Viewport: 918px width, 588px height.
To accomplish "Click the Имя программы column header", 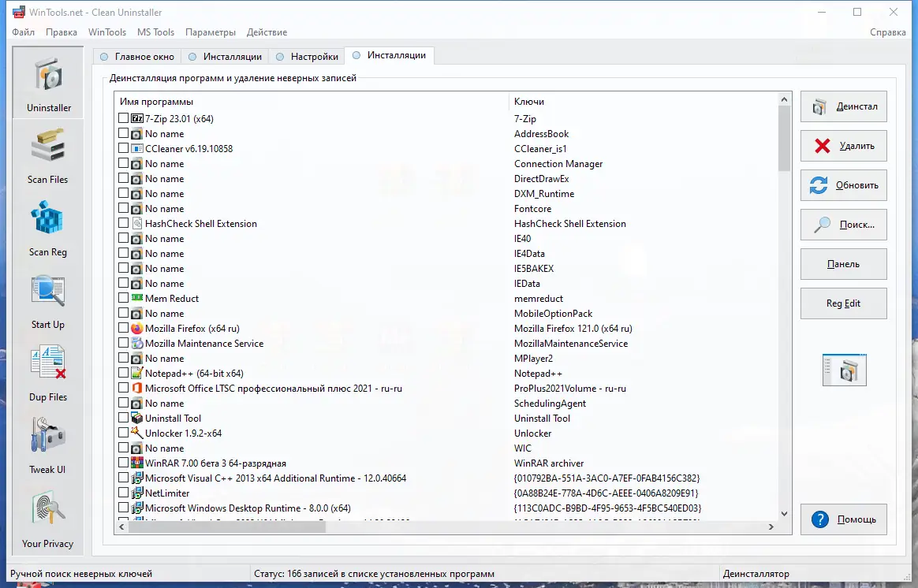I will pos(312,101).
